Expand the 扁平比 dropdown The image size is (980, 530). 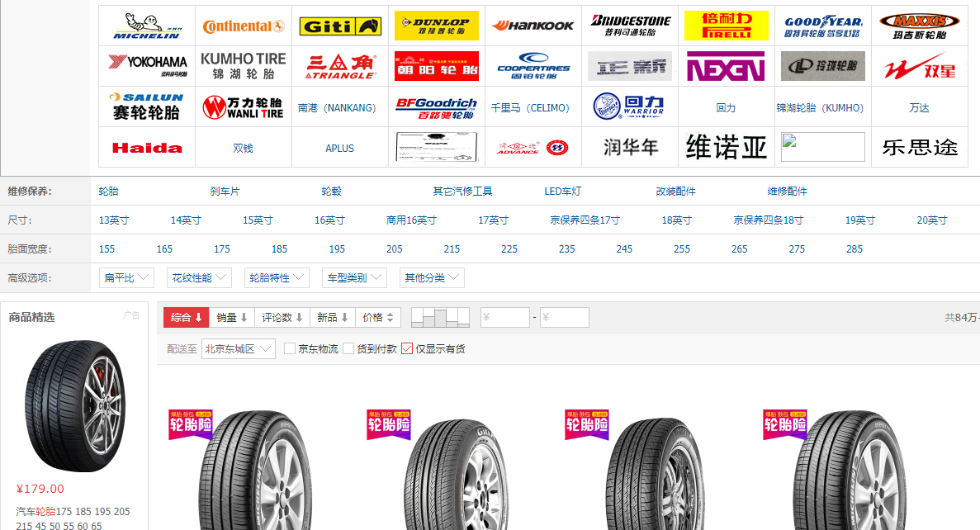tap(126, 277)
